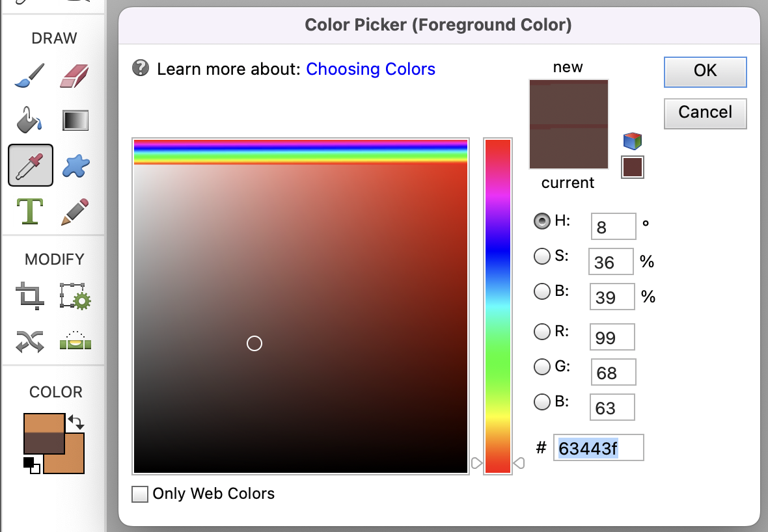Open the 3D color cube view
Viewport: 768px width, 532px height.
pos(632,140)
